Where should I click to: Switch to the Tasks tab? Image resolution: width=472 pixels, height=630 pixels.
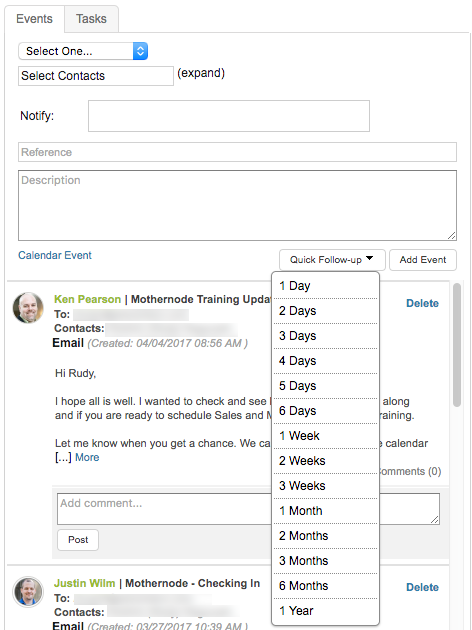click(x=91, y=19)
